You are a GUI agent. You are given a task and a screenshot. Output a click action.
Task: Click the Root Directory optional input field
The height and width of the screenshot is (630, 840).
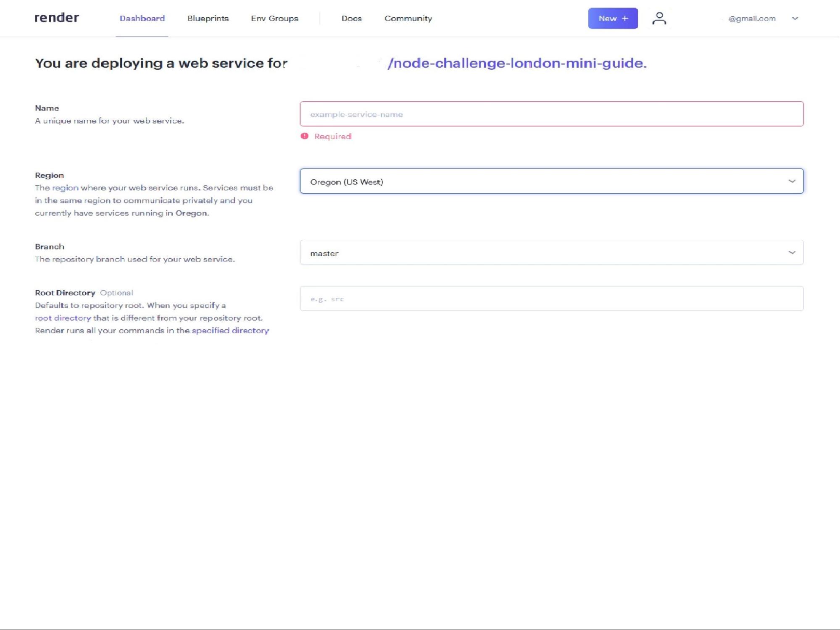point(551,299)
